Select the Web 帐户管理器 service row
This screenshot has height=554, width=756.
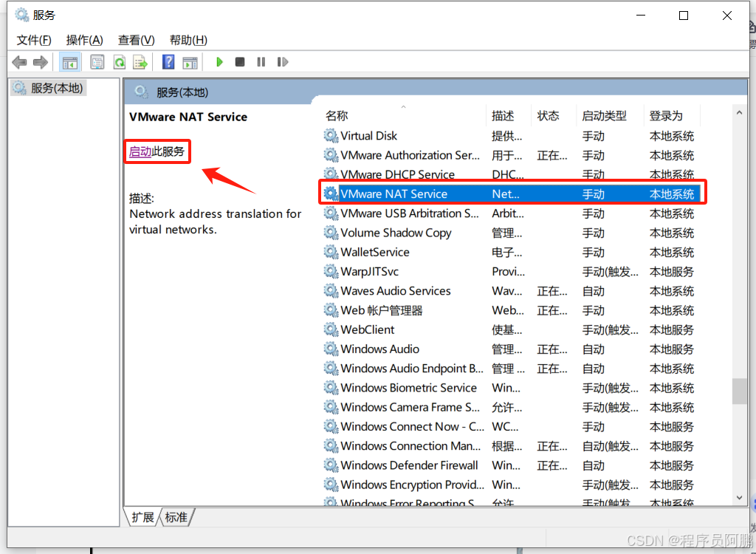coord(511,310)
